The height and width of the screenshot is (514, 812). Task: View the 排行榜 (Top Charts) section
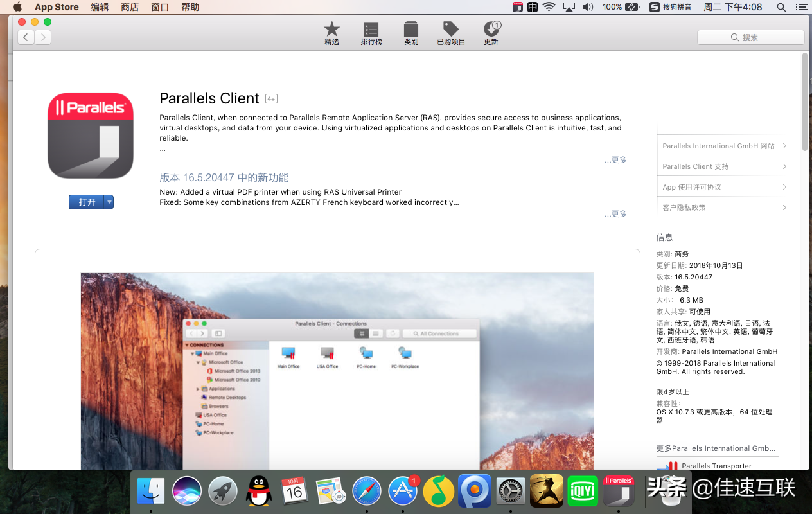(x=371, y=32)
